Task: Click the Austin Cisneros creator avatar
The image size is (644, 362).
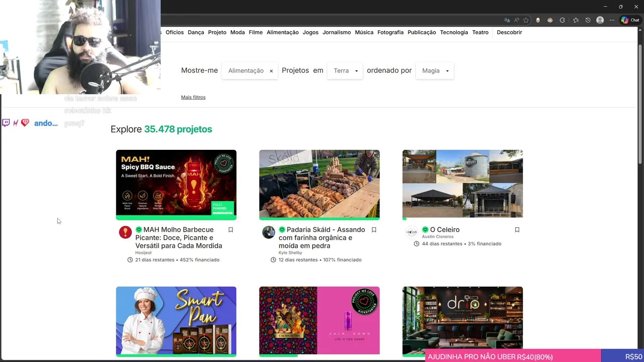Action: [412, 232]
